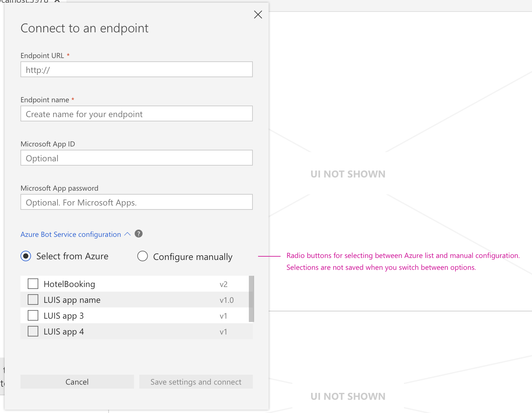Image resolution: width=532 pixels, height=413 pixels.
Task: Select the Select from Azure radio button
Action: (25, 256)
